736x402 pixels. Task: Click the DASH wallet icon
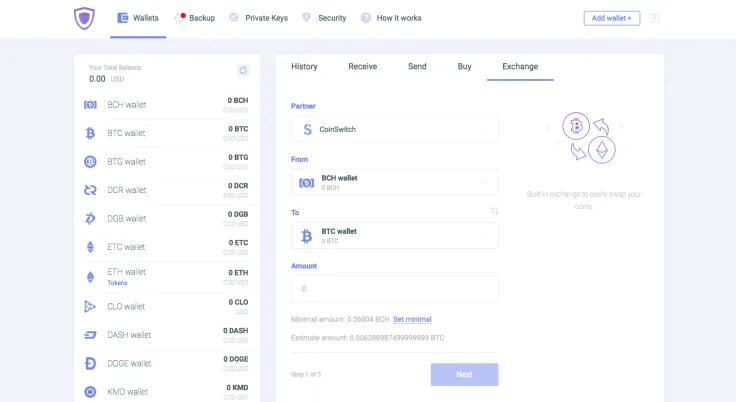(x=90, y=335)
